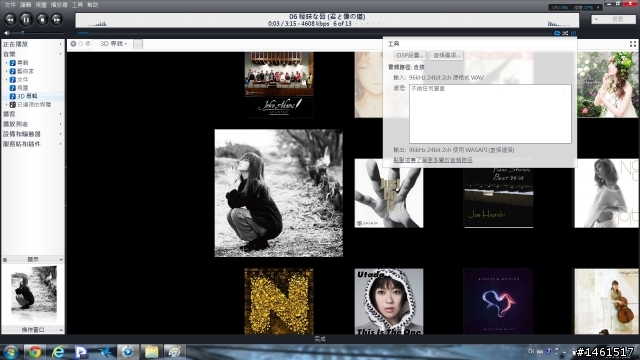Image resolution: width=640 pixels, height=360 pixels.
Task: Open the last pinned taskbar application icon
Action: 174,351
